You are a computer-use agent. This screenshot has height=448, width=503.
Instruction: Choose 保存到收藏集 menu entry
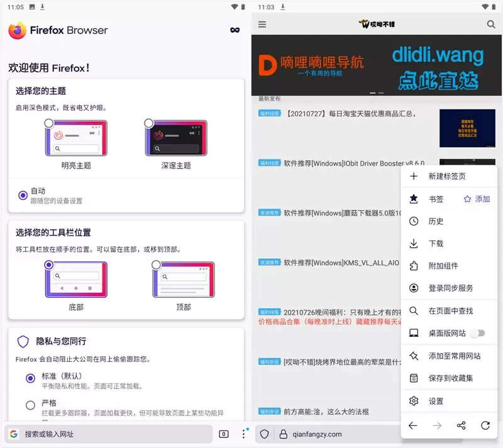click(449, 378)
